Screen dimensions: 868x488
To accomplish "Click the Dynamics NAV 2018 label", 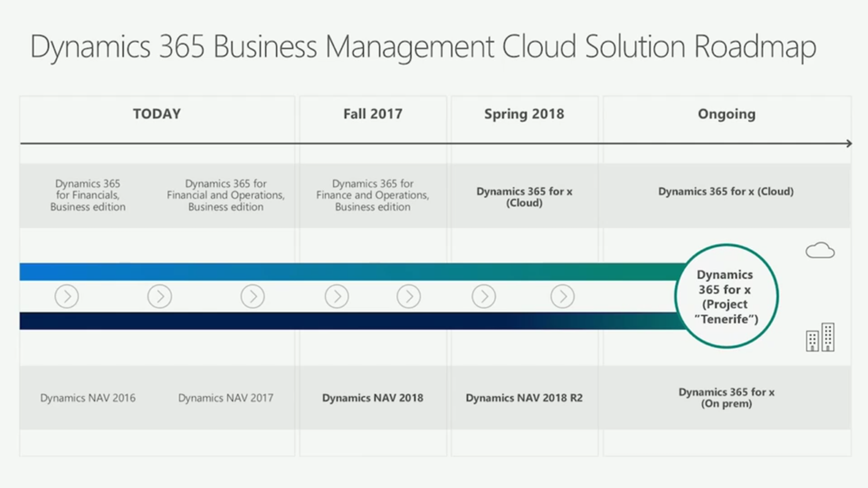I will 373,398.
